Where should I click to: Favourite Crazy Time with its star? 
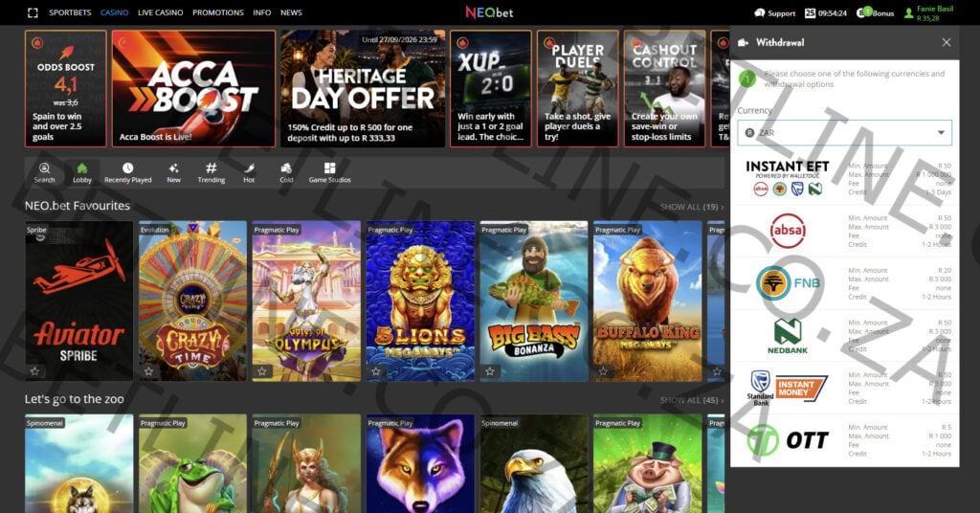pyautogui.click(x=148, y=371)
